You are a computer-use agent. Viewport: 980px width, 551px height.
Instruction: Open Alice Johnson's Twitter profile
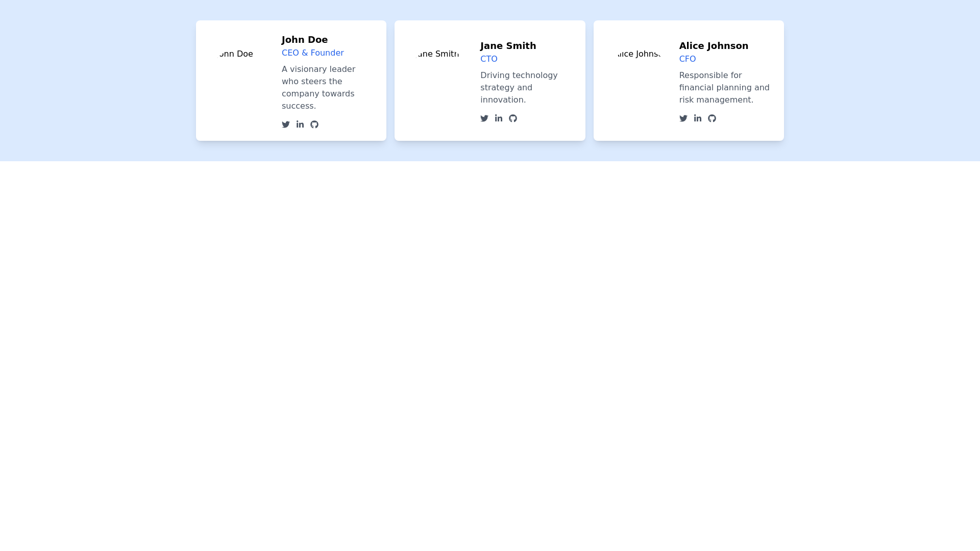coord(683,118)
